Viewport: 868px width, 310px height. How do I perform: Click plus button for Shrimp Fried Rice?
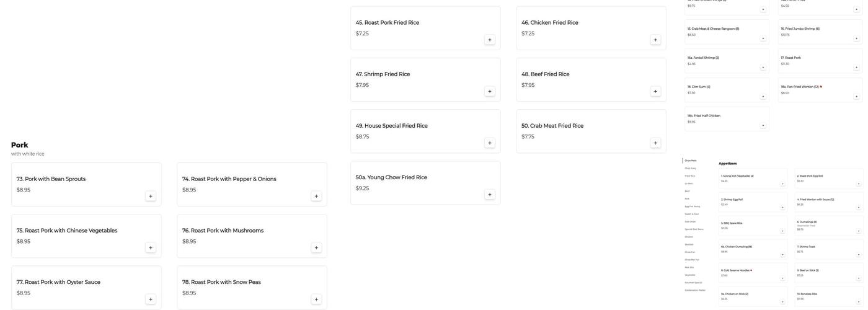pyautogui.click(x=490, y=91)
